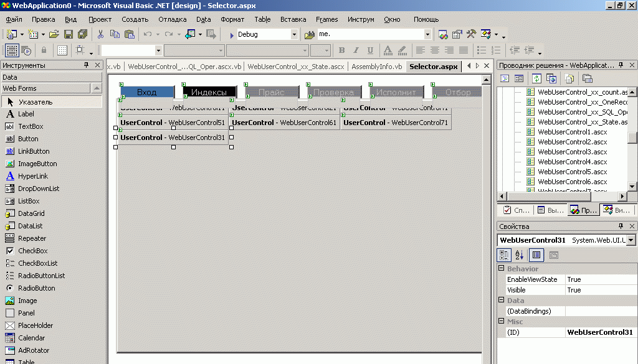Click the Прайс button in designer

pos(272,92)
